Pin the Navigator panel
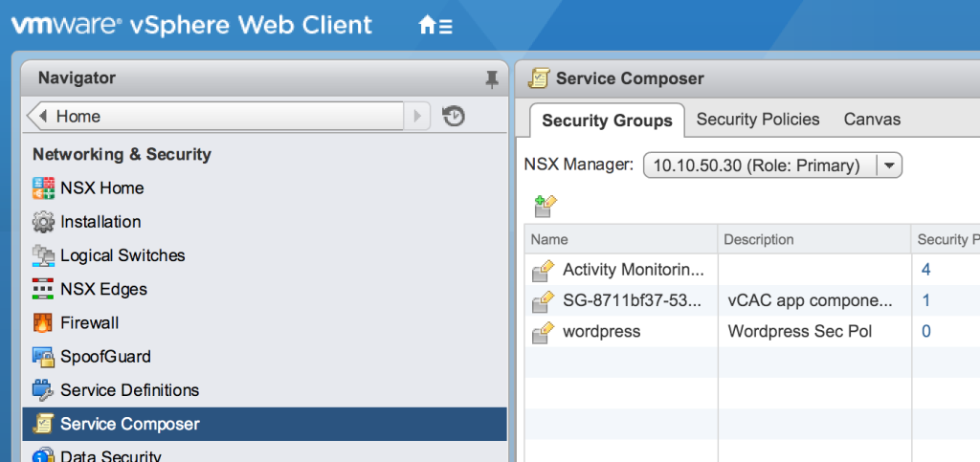Viewport: 980px width, 462px height. (x=492, y=78)
